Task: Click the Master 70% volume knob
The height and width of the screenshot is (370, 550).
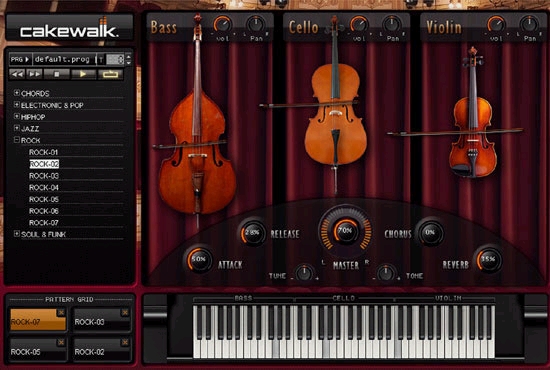Action: [346, 231]
